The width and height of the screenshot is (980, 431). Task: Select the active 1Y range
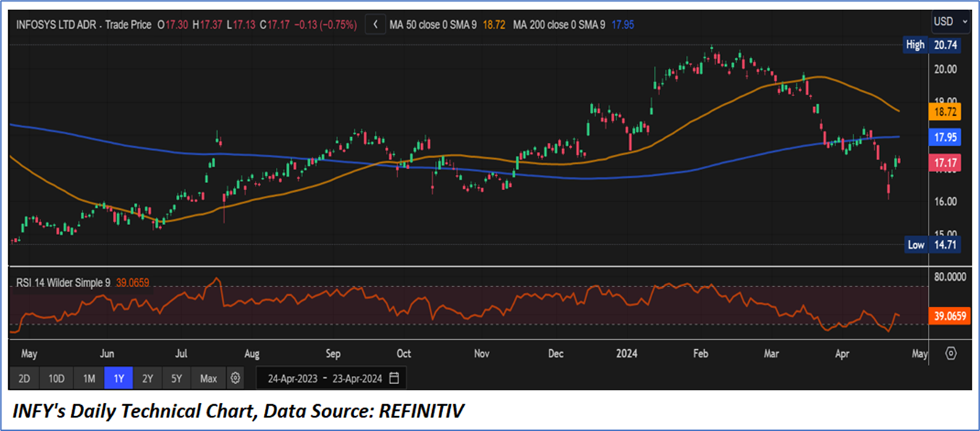[119, 378]
